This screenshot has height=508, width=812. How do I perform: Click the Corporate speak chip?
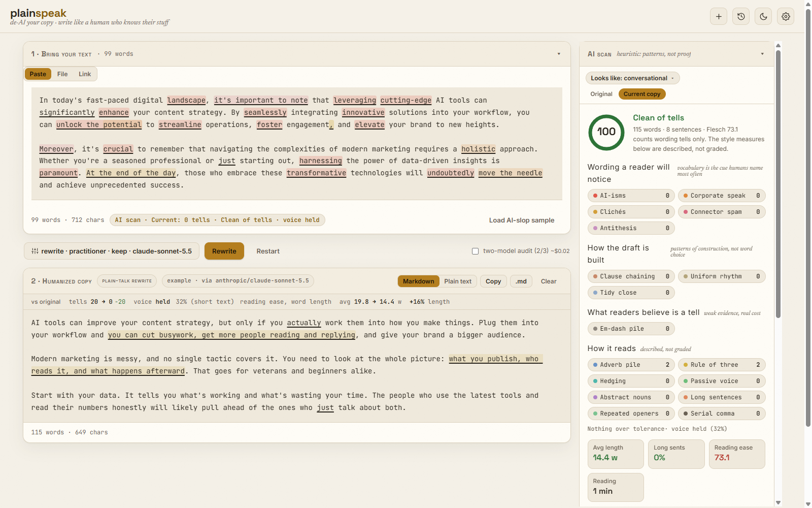coord(722,196)
